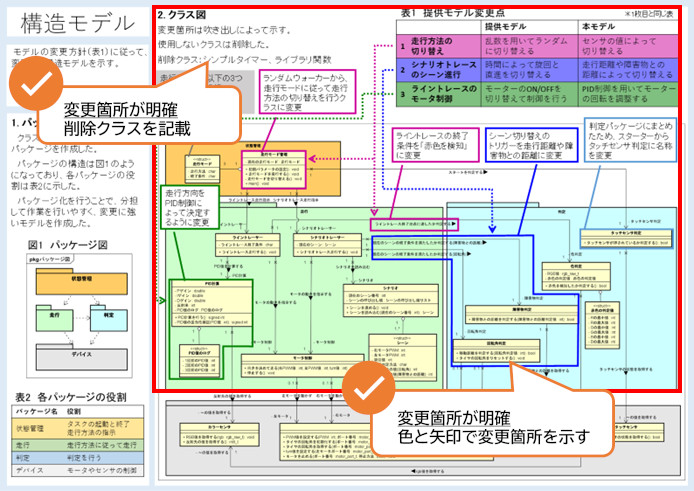Image resolution: width=694 pixels, height=491 pixels.
Task: Select cell 時間によって旋回と直進を切り替える
Action: coord(529,70)
